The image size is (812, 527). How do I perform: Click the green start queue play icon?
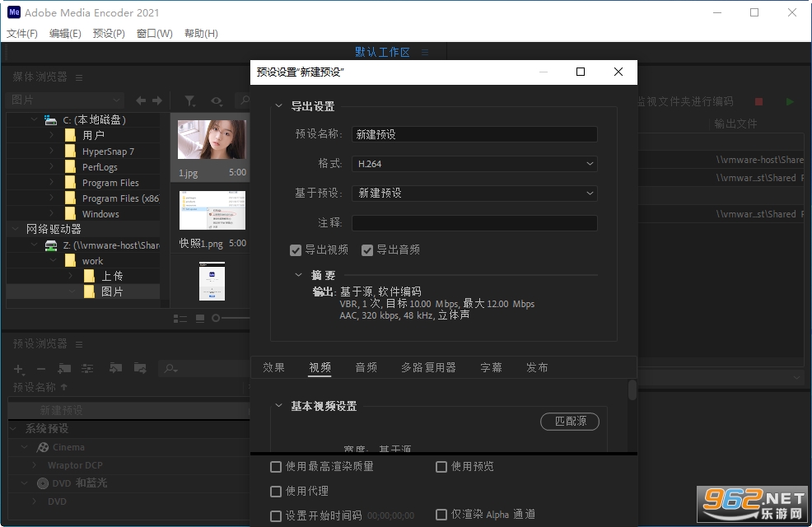tap(790, 101)
